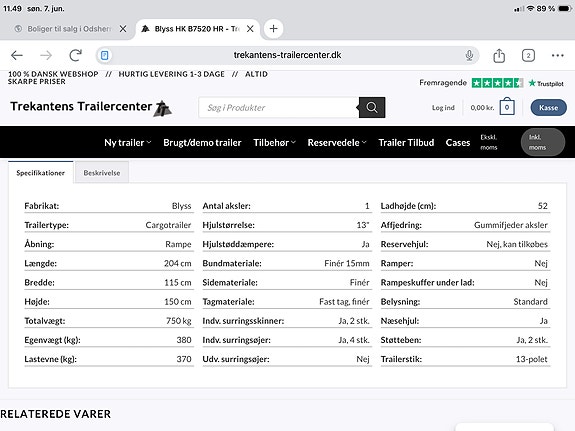Check the battery status icon
Viewport: 575px width, 431px height.
[x=565, y=8]
